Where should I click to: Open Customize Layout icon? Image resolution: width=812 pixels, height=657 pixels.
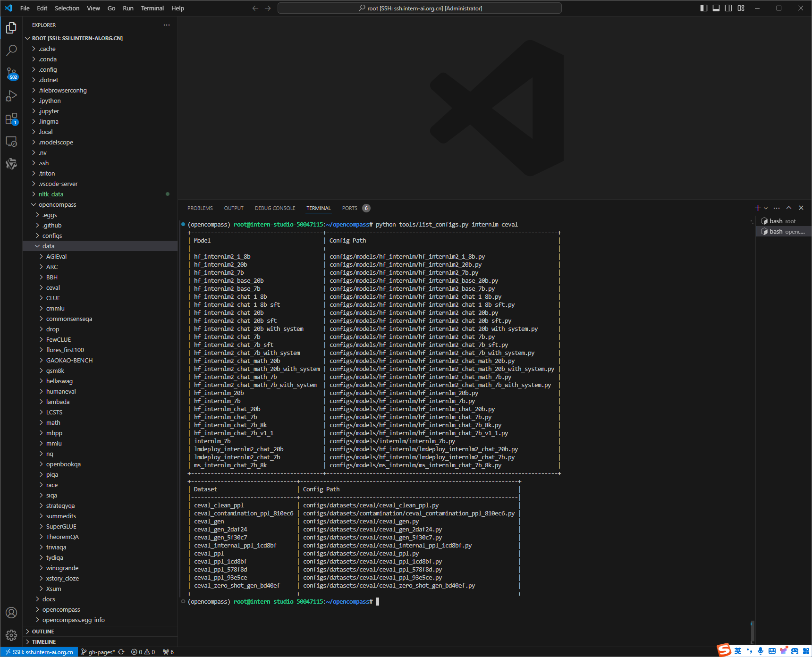point(741,8)
